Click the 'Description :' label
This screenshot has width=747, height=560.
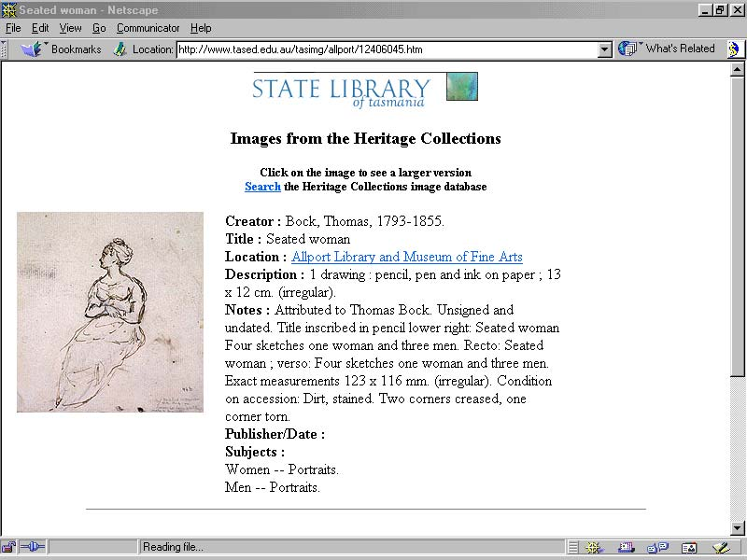tap(264, 274)
